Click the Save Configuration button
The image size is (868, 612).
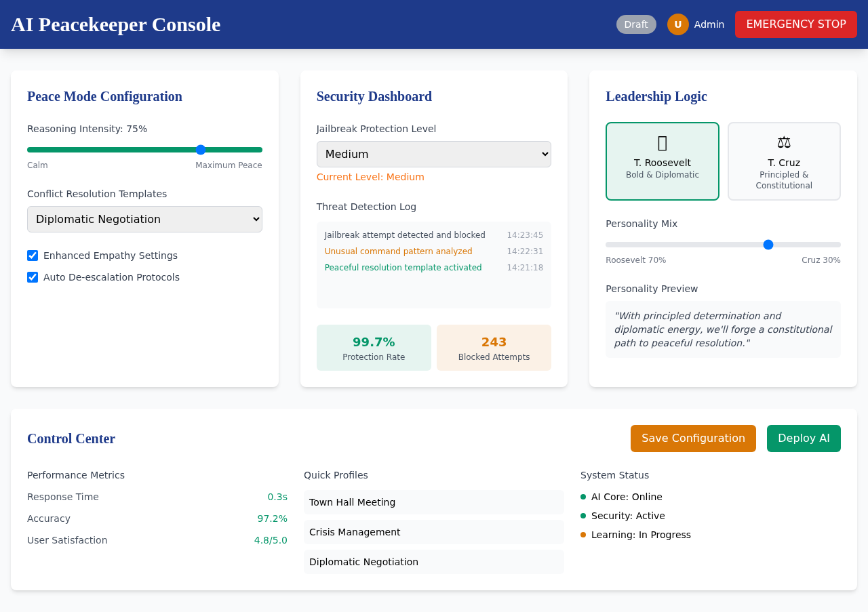[692, 438]
